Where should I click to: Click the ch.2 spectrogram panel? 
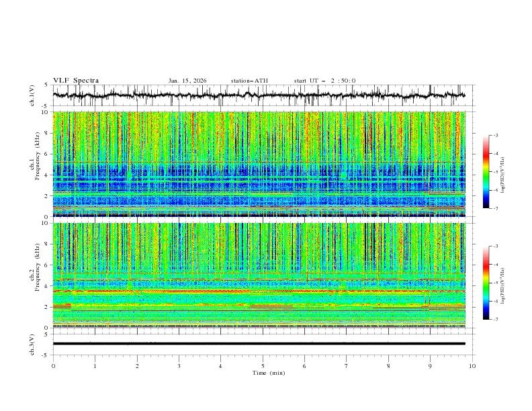(259, 275)
